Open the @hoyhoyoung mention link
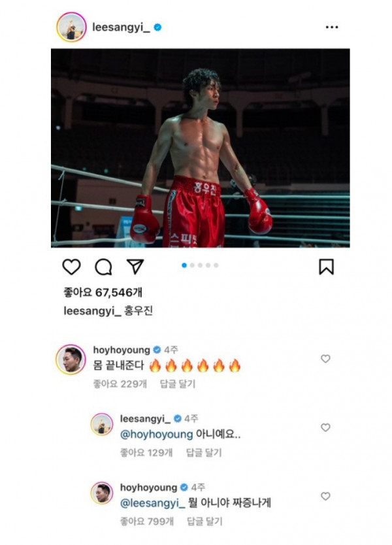Screen dimensions: 392x545 click(x=156, y=435)
